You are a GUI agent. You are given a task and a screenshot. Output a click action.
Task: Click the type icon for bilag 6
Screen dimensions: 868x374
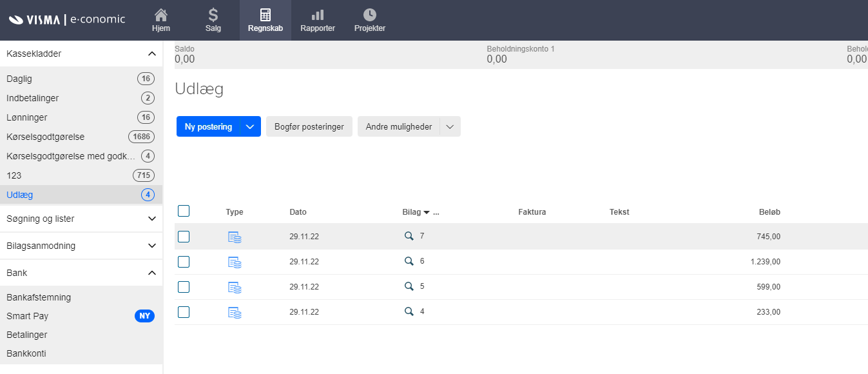tap(235, 262)
